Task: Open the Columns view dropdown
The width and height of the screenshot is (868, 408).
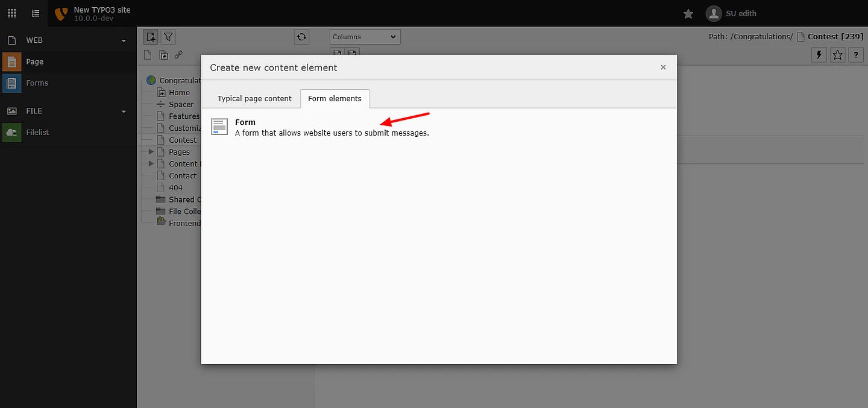Action: tap(364, 37)
